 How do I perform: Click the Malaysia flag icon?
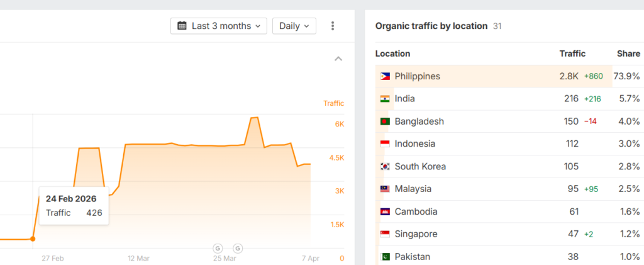click(385, 189)
